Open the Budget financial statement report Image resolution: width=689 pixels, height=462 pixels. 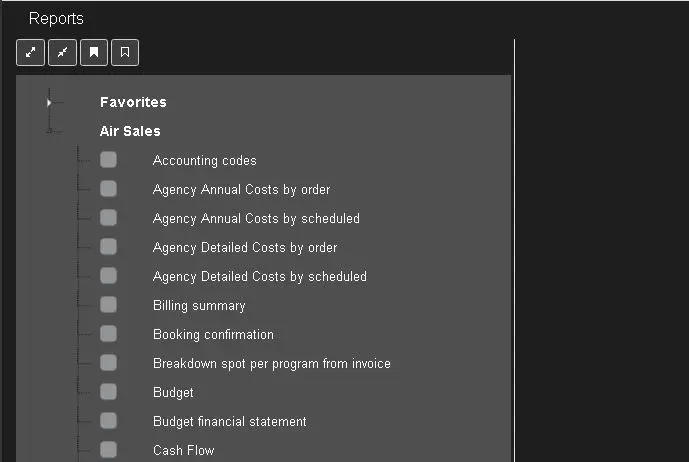pyautogui.click(x=229, y=421)
